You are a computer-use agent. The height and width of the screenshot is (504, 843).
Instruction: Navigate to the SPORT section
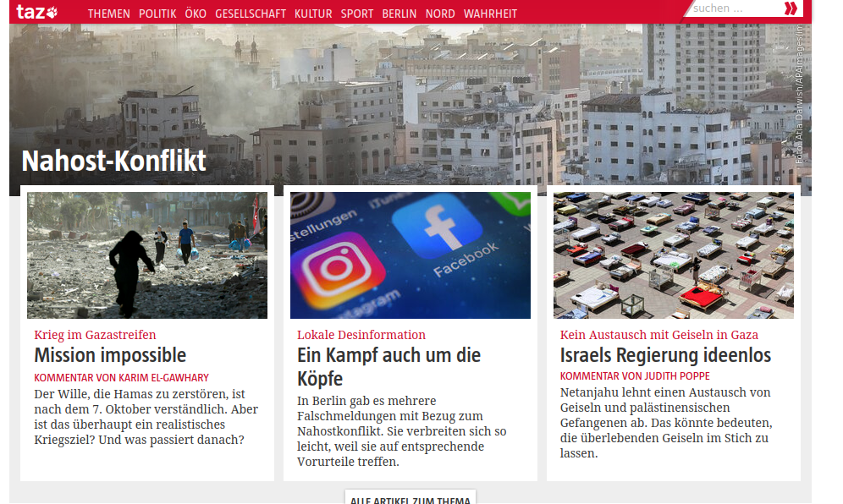pyautogui.click(x=357, y=14)
